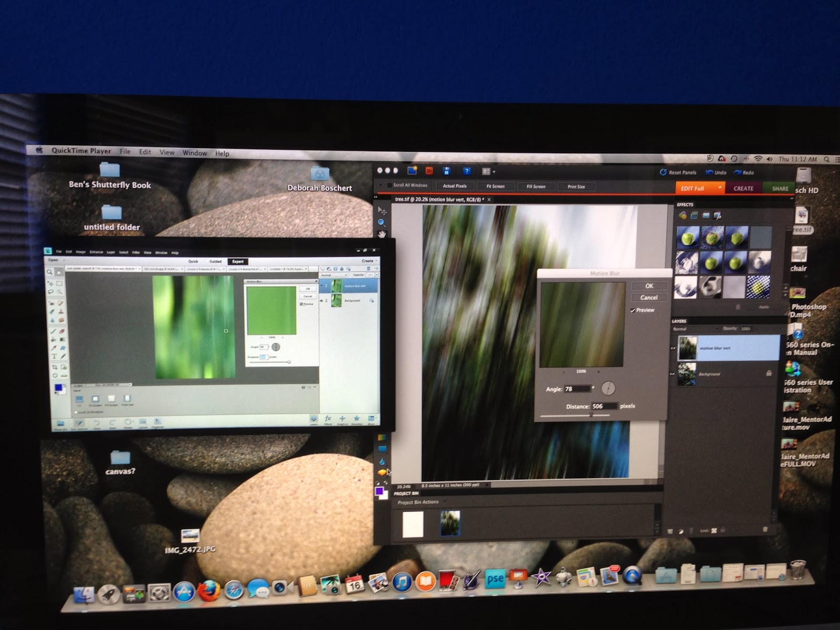Click the Distance slider in Motion Blur dialog

coord(575,415)
